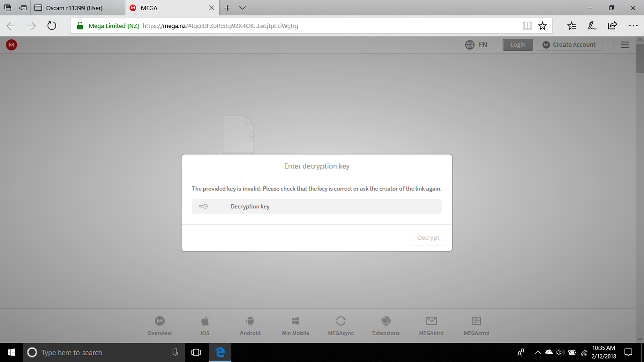644x362 pixels.
Task: Open the Android app link icon
Action: point(250,326)
